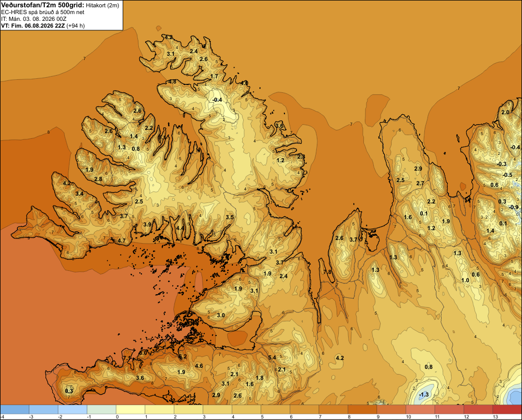Click the -1.3 temperature label on the blue cold spot
Image resolution: width=522 pixels, height=420 pixels.
pos(424,395)
